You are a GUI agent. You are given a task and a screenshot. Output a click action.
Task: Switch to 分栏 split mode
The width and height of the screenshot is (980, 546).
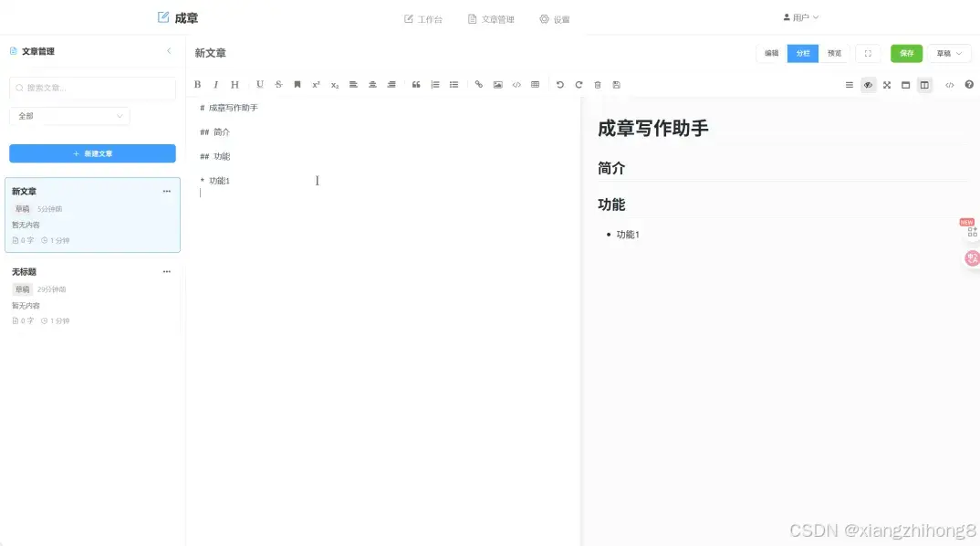pyautogui.click(x=803, y=54)
